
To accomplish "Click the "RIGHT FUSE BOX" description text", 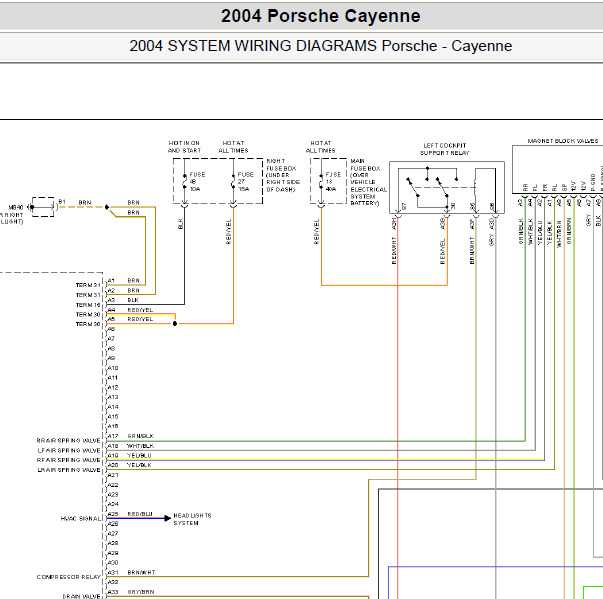I will pyautogui.click(x=283, y=175).
